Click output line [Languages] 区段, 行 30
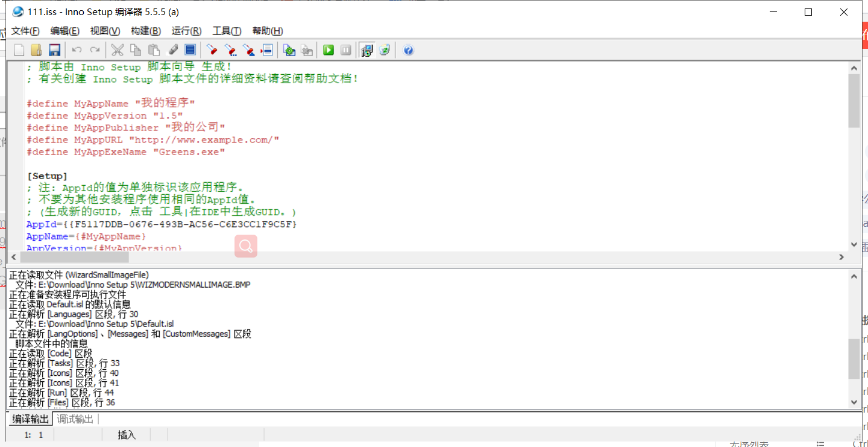The image size is (868, 447). coord(74,314)
